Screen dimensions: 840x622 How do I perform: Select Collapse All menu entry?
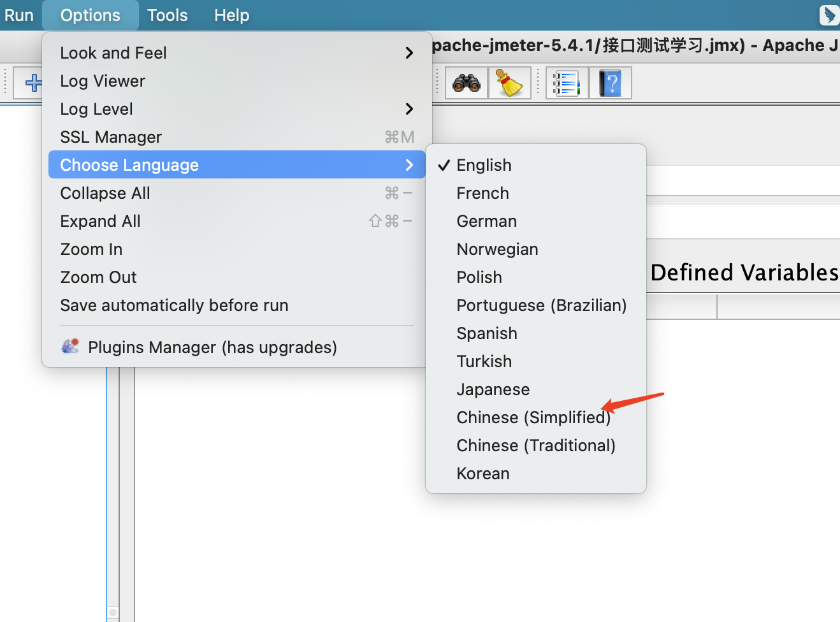click(237, 193)
